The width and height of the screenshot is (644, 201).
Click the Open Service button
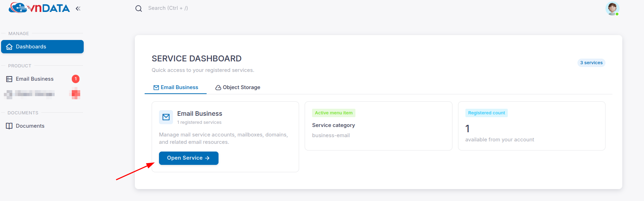click(x=189, y=158)
